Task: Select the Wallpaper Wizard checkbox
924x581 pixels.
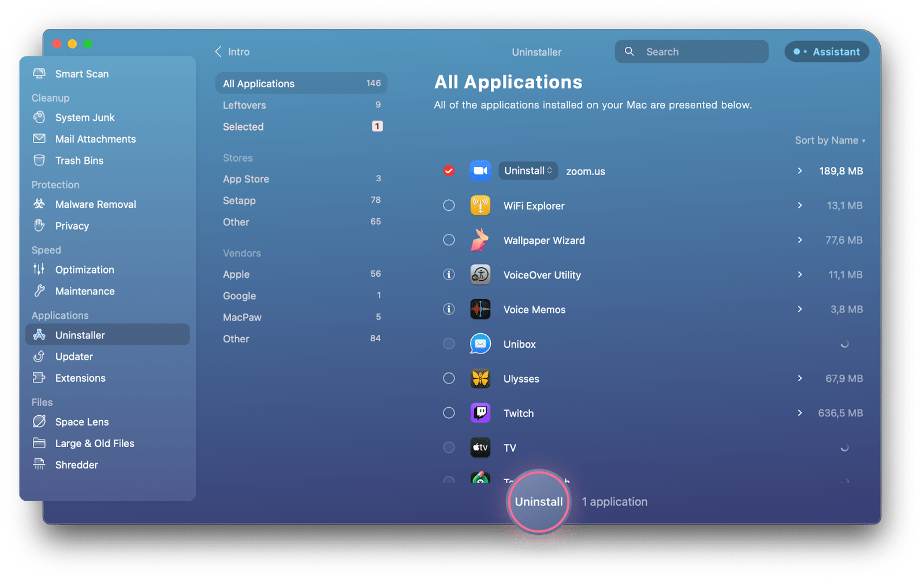Action: 449,240
